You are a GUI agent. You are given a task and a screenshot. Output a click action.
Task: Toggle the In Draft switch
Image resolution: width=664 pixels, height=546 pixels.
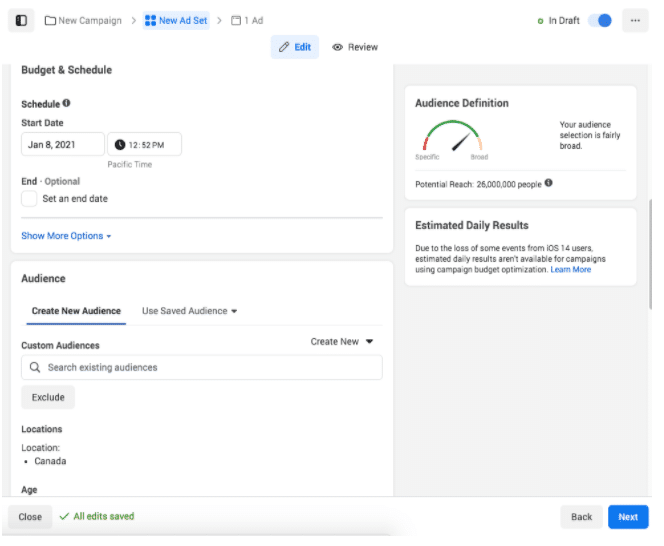point(600,20)
